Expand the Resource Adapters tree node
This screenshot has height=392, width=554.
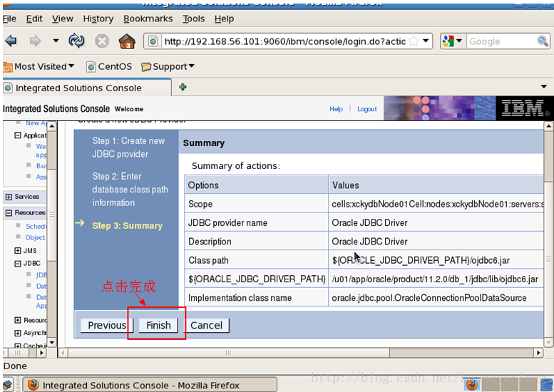coord(18,320)
